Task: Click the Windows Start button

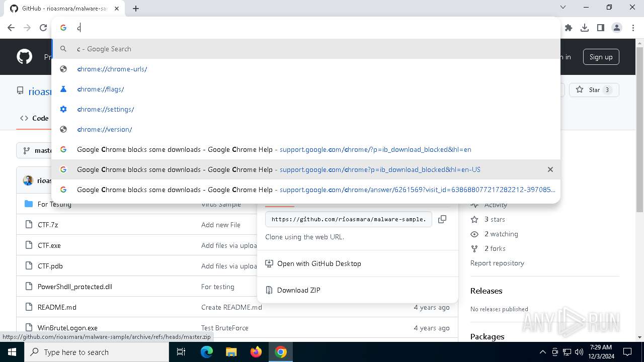Action: tap(12, 352)
